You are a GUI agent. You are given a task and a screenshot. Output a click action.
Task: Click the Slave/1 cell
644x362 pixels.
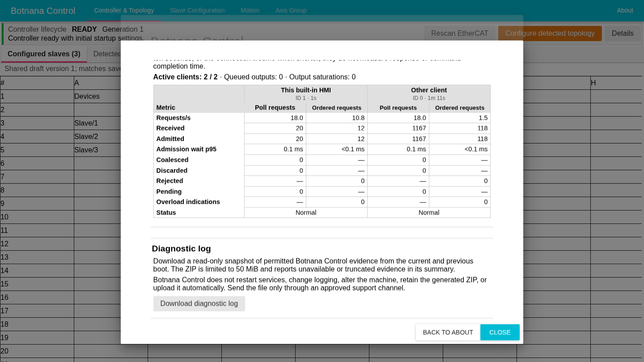coord(111,123)
